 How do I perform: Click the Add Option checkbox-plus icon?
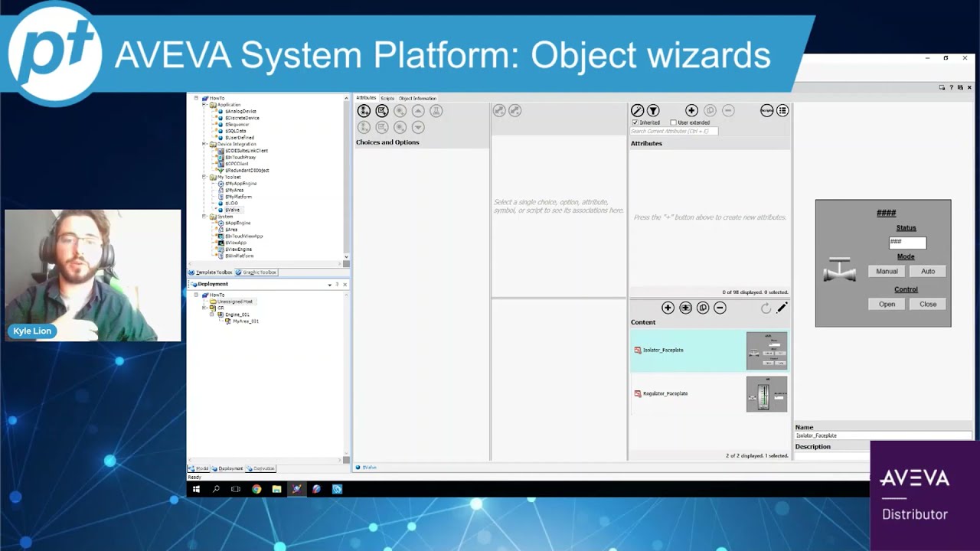[x=382, y=111]
